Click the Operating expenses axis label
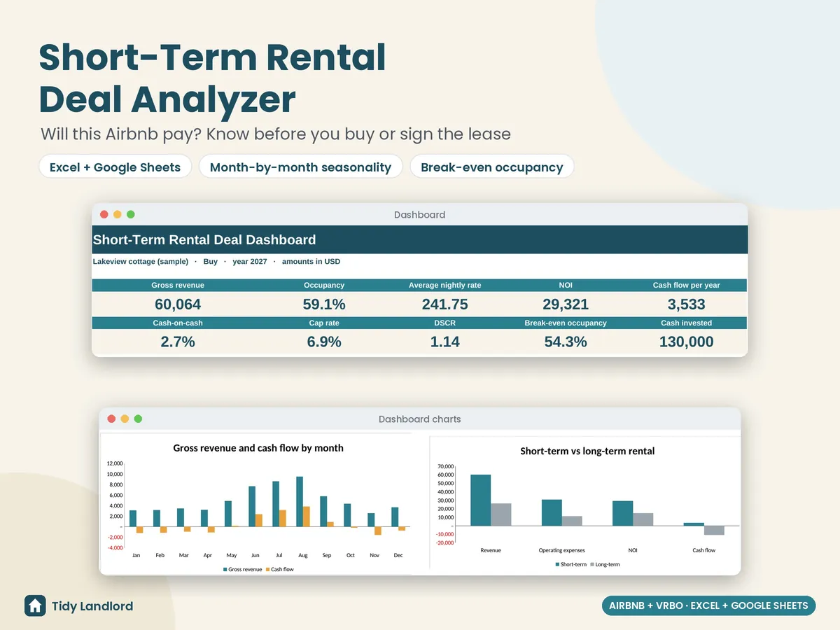 (562, 550)
